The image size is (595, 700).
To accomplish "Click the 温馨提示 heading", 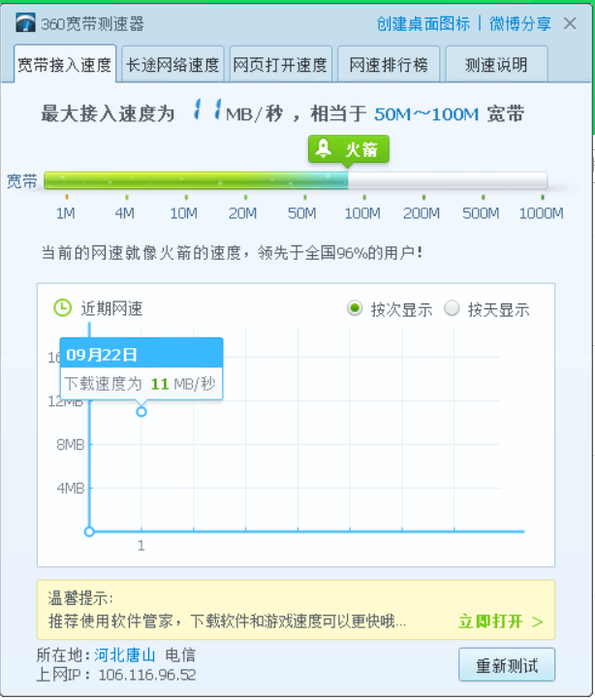I will 81,598.
